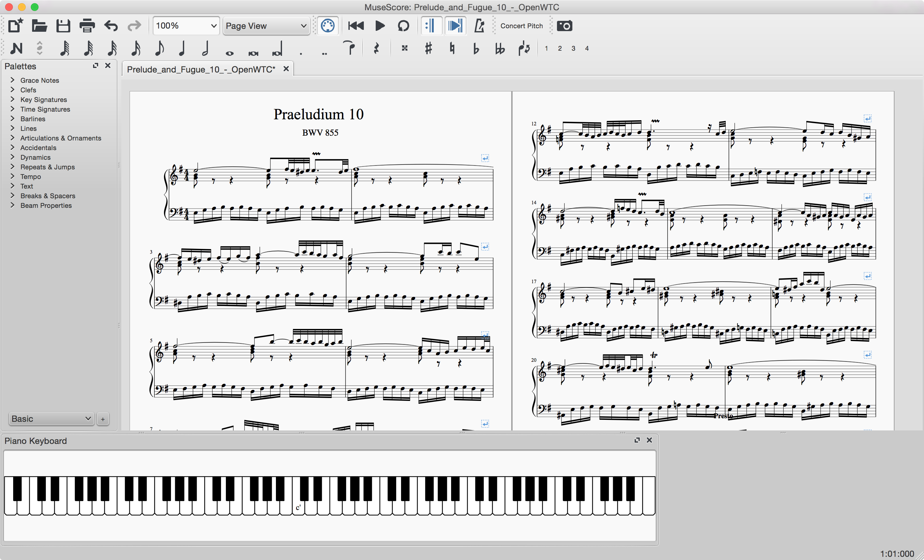Viewport: 924px width, 560px height.
Task: Rewind playback to start
Action: (x=355, y=26)
